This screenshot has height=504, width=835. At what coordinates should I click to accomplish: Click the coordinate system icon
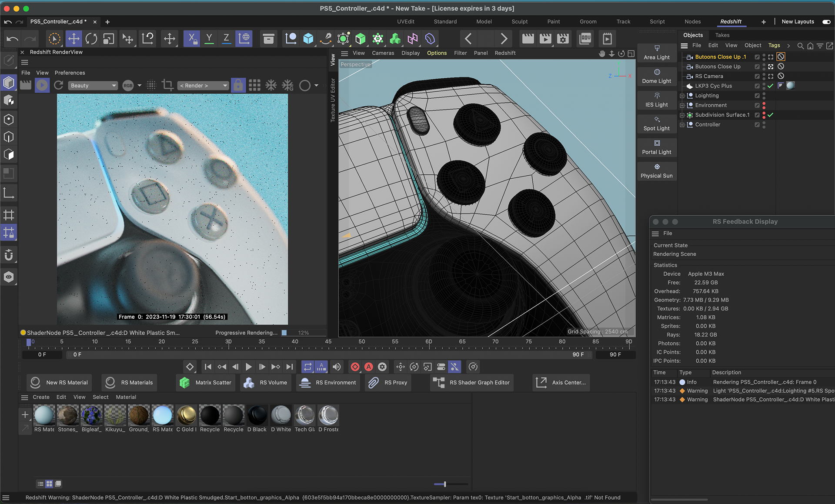pos(244,39)
